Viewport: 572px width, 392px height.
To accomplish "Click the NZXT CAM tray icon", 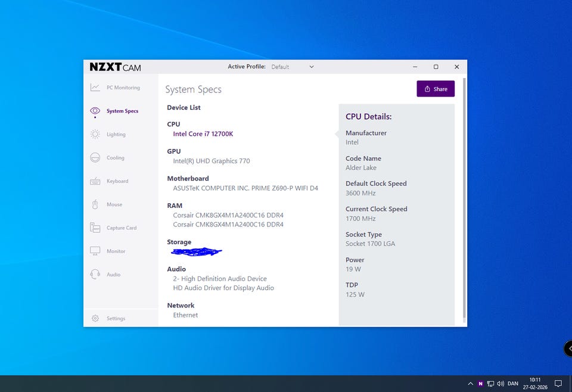I will (x=480, y=384).
